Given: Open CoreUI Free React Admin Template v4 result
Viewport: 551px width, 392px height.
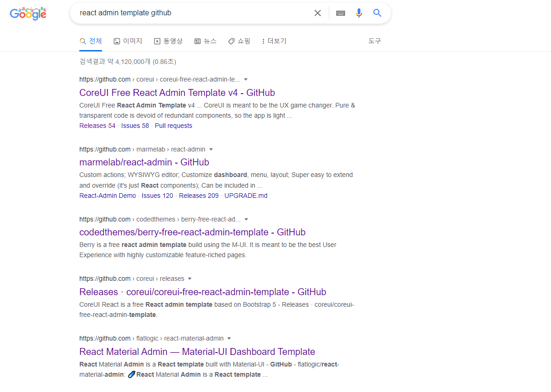Looking at the screenshot, I should [x=177, y=93].
